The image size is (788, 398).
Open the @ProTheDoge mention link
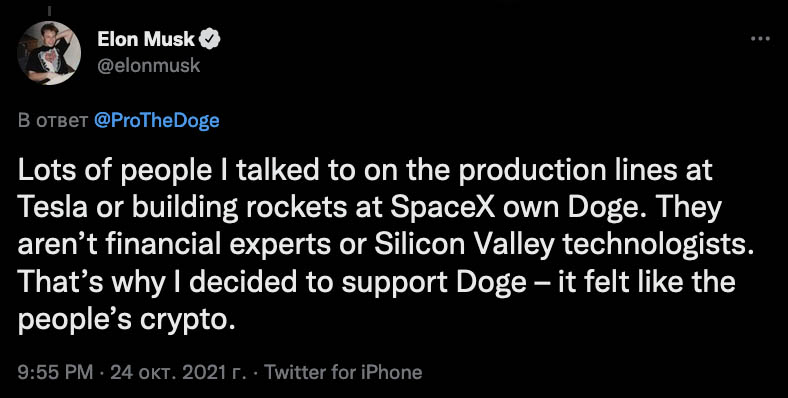[156, 121]
